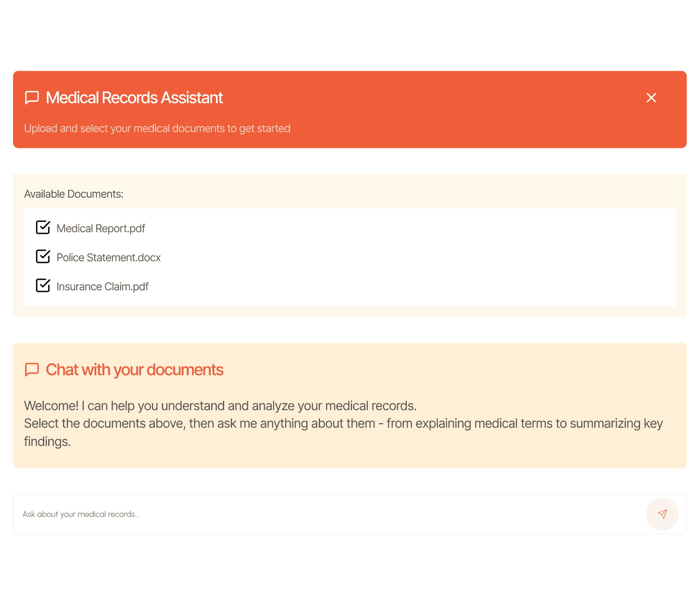Click the Chat with your documents heading
This screenshot has width=700, height=606.
click(x=134, y=370)
